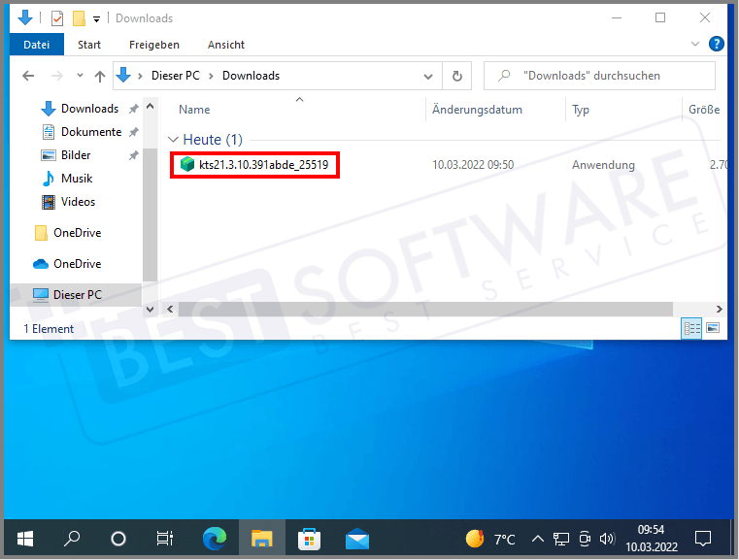
Task: Click the Properties icon in quick access toolbar
Action: tap(57, 18)
